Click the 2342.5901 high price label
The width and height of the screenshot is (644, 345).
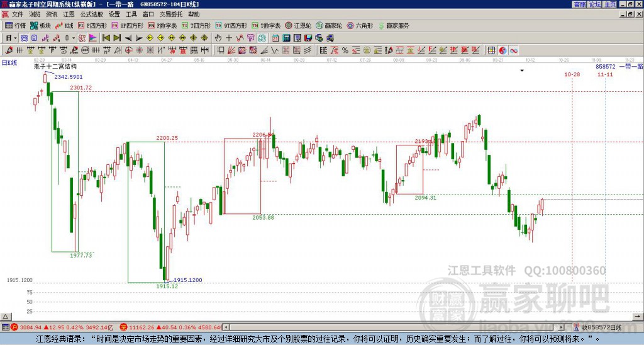69,77
